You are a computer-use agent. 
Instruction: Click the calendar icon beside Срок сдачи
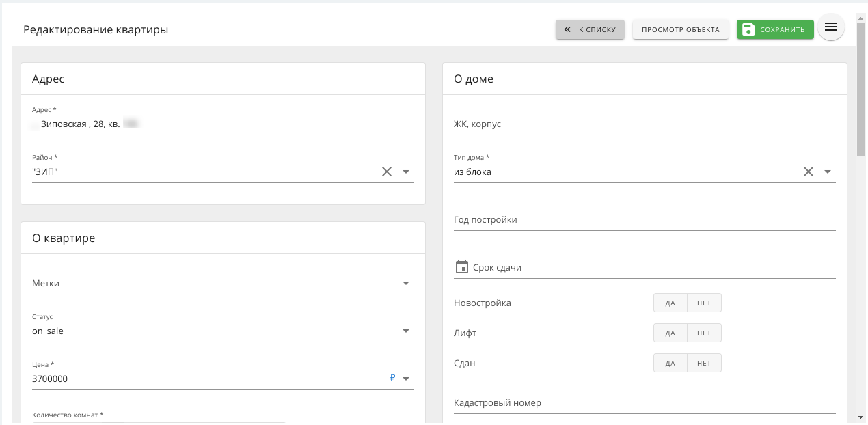462,267
